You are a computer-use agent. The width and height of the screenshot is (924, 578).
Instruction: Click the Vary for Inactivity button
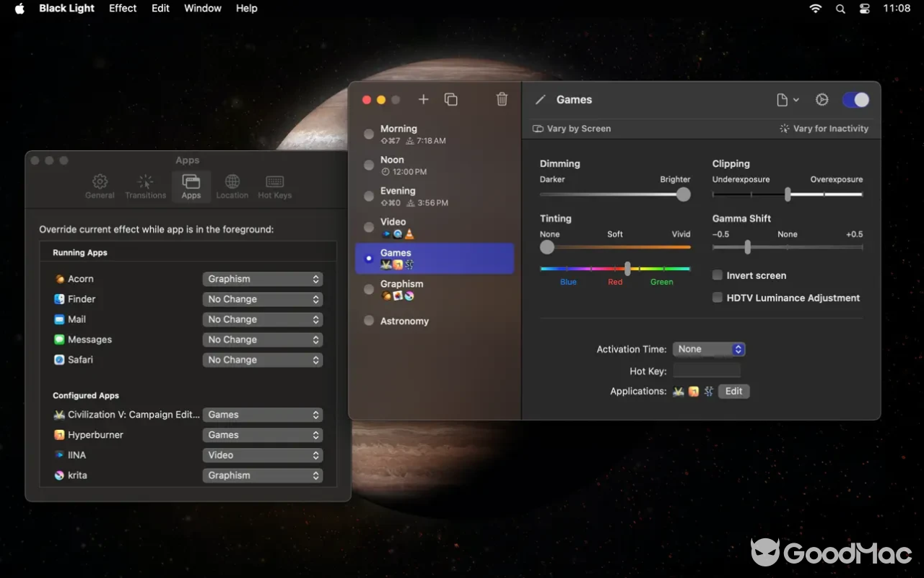824,128
